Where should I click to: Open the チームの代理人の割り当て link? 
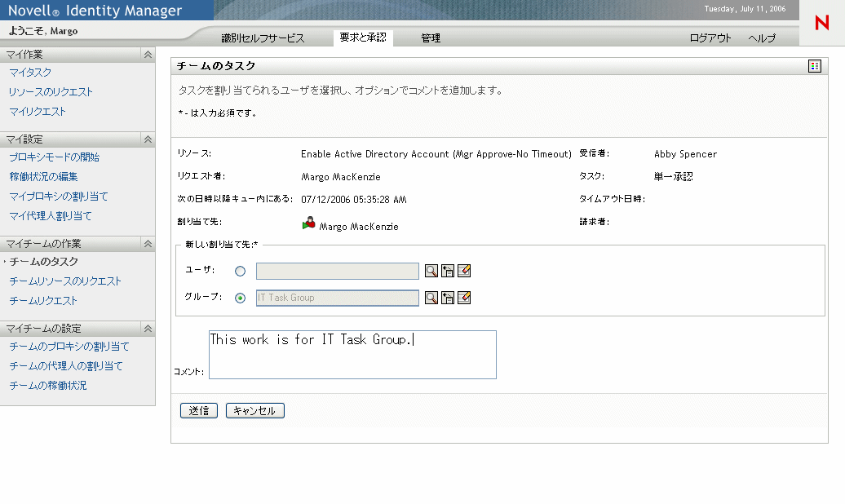click(x=66, y=366)
